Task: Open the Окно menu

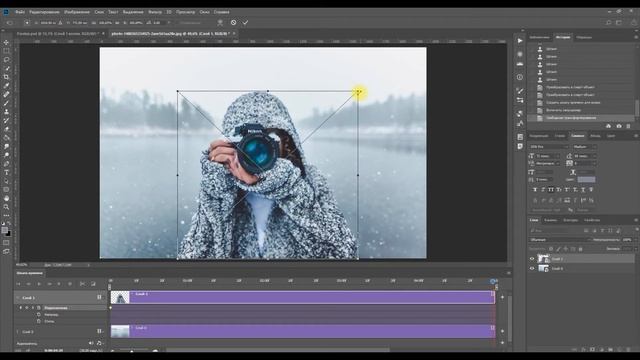Action: coord(204,12)
